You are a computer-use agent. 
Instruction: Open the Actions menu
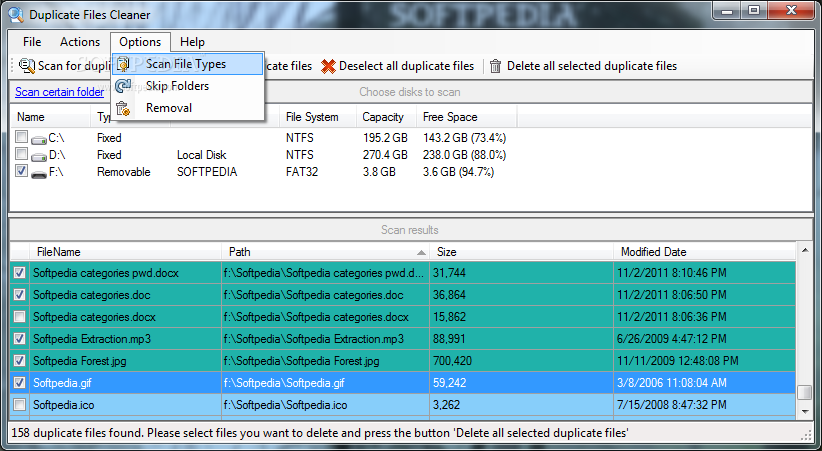click(x=80, y=42)
